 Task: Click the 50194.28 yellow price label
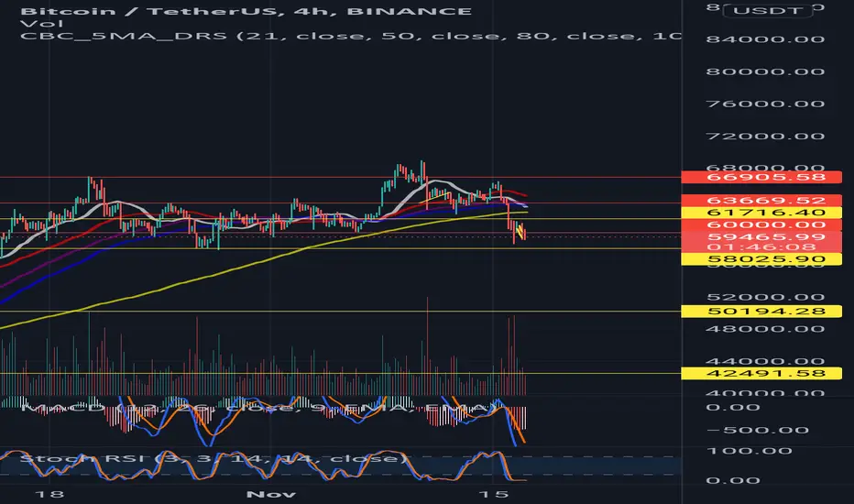(x=761, y=312)
